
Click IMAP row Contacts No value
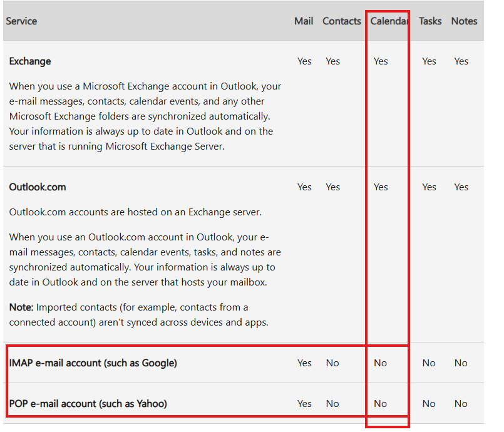[x=332, y=363]
